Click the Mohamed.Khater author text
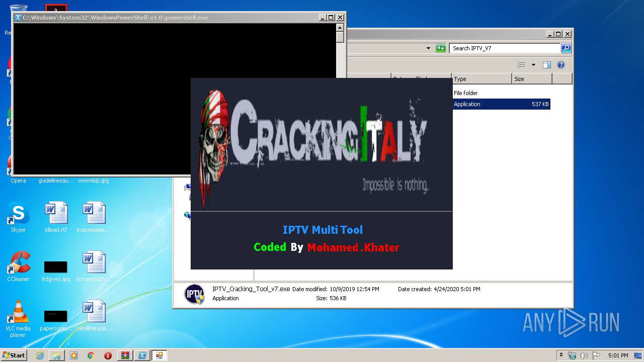Viewport: 644px width, 362px height. (x=353, y=247)
